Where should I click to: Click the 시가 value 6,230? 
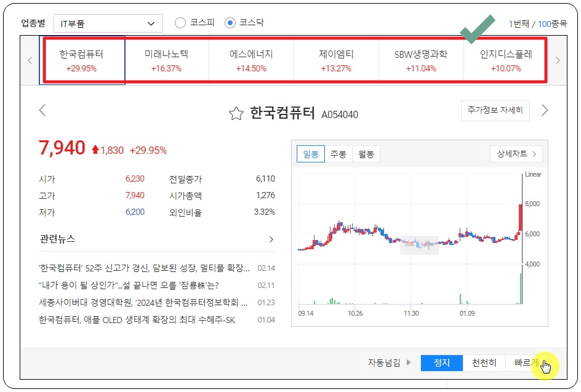tap(135, 178)
